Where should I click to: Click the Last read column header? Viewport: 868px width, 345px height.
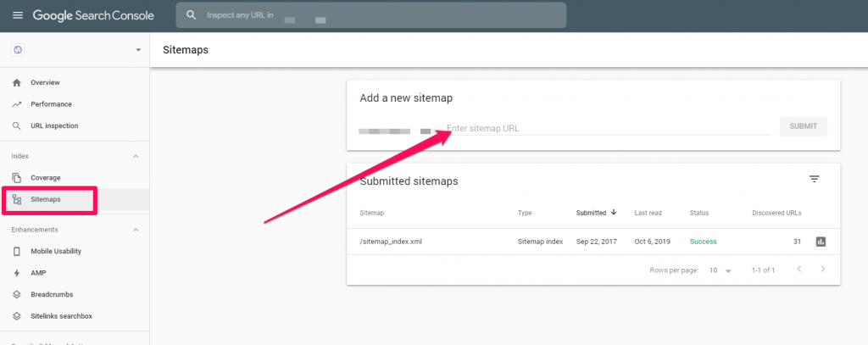click(648, 213)
